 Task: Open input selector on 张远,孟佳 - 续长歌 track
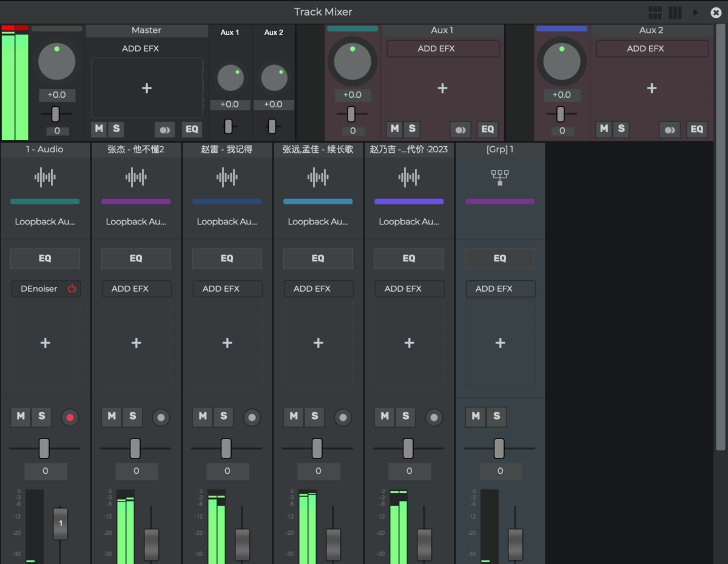(318, 222)
